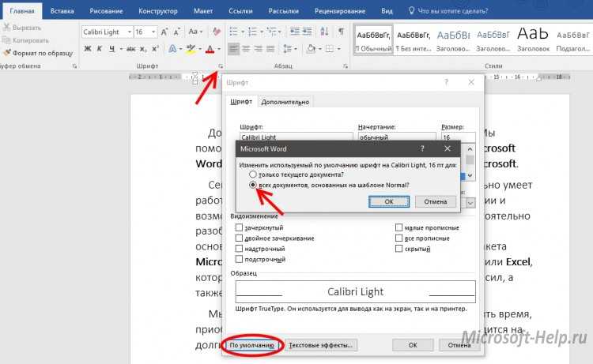Enable the подстрочный checkbox
This screenshot has height=364, width=593.
click(239, 259)
